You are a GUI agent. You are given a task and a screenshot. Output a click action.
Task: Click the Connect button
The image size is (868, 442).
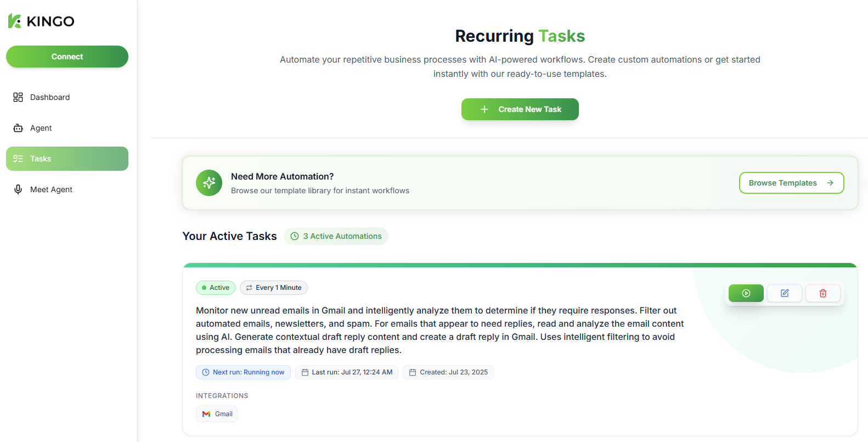click(x=67, y=57)
